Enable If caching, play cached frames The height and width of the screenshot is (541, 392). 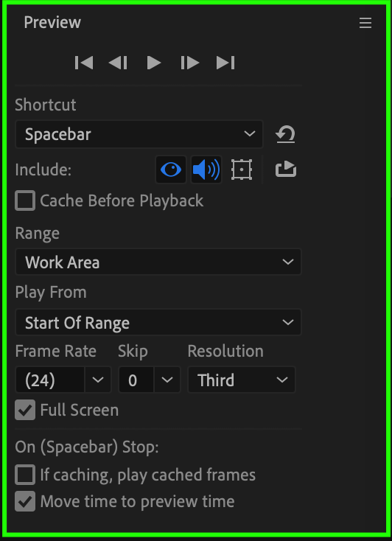coord(25,475)
